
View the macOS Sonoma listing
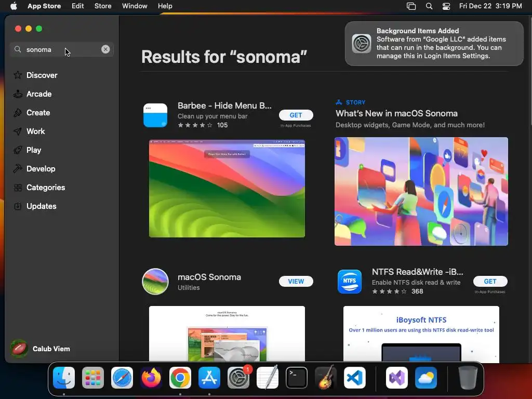(296, 281)
